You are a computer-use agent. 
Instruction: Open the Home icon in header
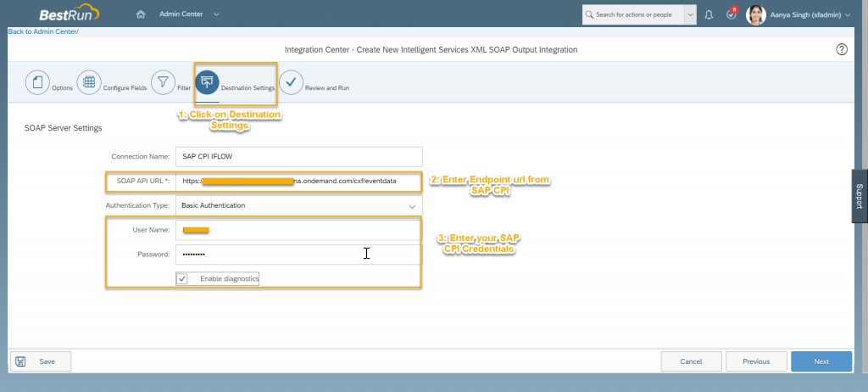(141, 14)
